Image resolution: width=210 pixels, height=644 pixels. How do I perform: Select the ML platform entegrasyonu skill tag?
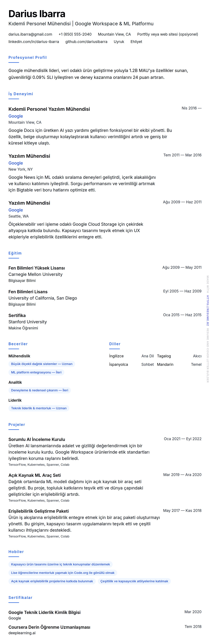coord(36,373)
